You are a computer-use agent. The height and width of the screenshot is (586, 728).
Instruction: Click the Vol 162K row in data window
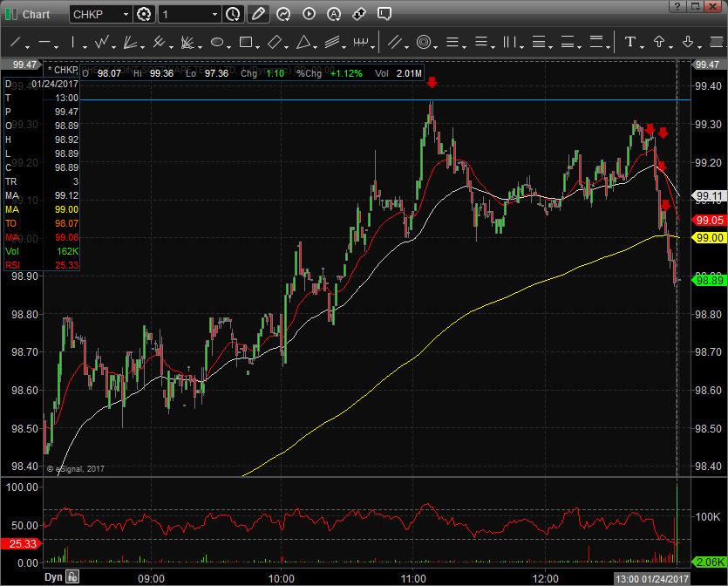(42, 251)
